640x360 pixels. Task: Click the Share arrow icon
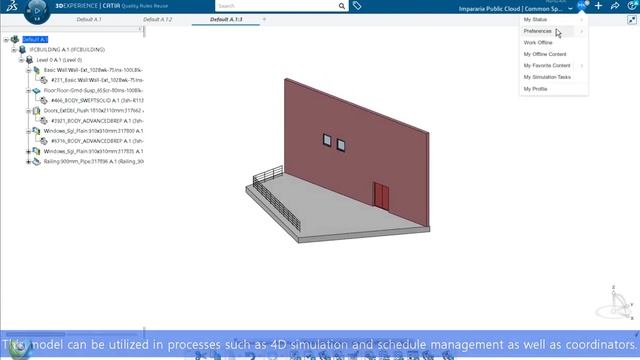[x=615, y=6]
